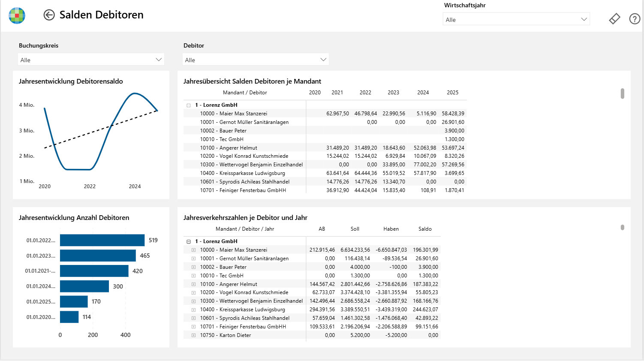
Task: Expand row 10701 - Feiniger Fensterbau GmbHH in Jahresverkehrszahlen
Action: click(x=193, y=327)
